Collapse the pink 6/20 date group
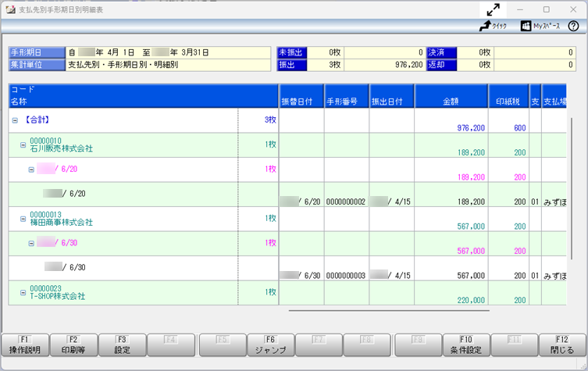 31,169
